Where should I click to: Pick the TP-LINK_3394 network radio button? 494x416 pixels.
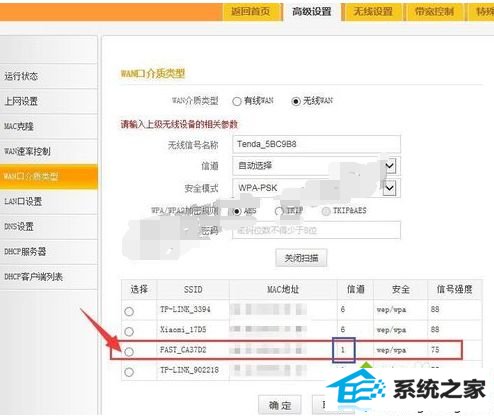[x=129, y=312]
